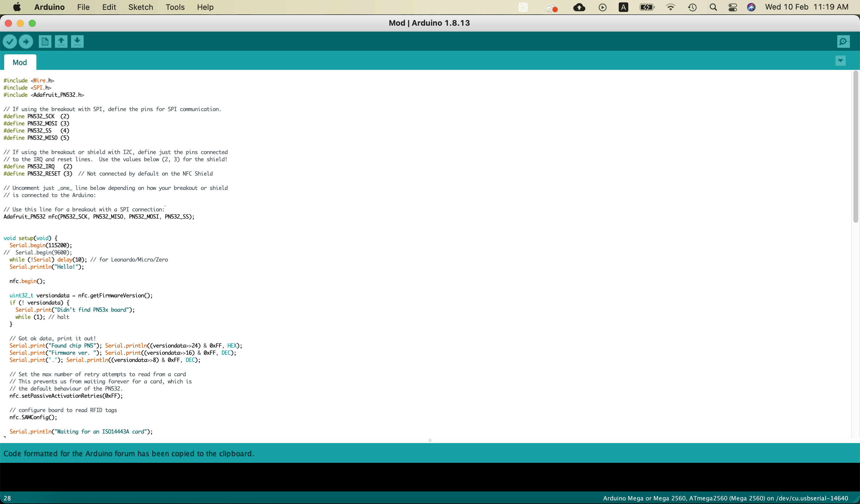The height and width of the screenshot is (504, 860).
Task: Click the 'void setup(void) {' line
Action: (31, 238)
